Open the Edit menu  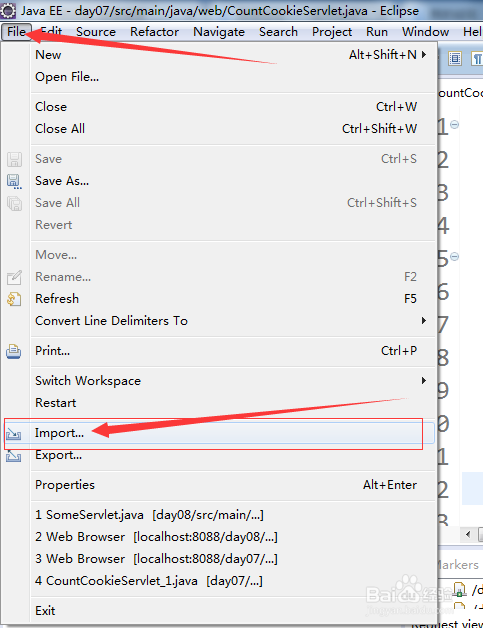(51, 32)
